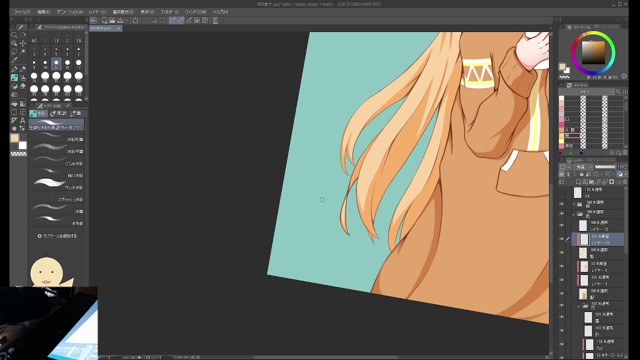Select the Zoom magnifier tool
The width and height of the screenshot is (640, 360).
pos(14,35)
